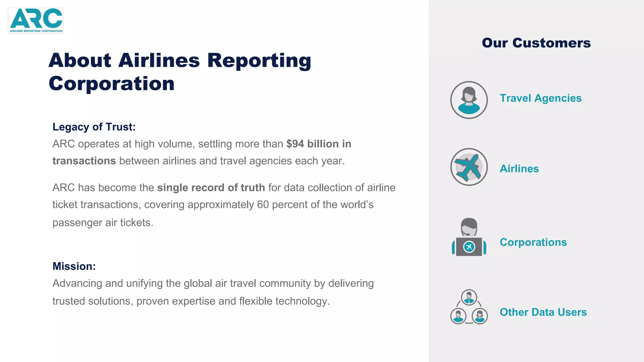
Task: Click the bold 'single record of truth' phrase
Action: [x=211, y=188]
